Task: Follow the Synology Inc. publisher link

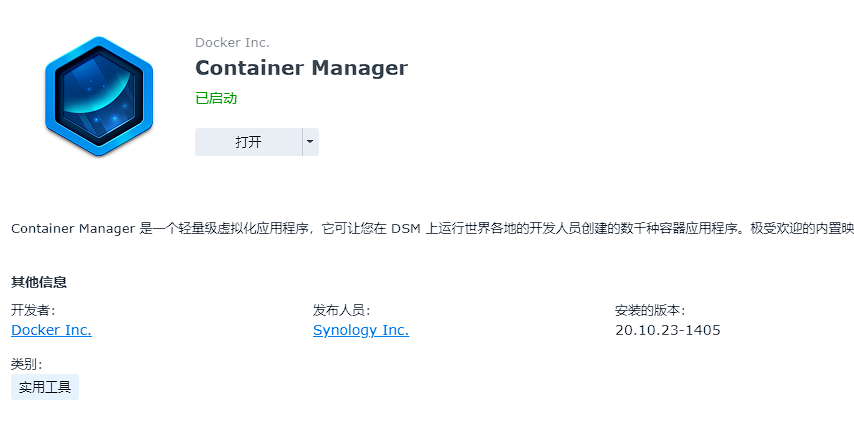Action: (x=361, y=330)
